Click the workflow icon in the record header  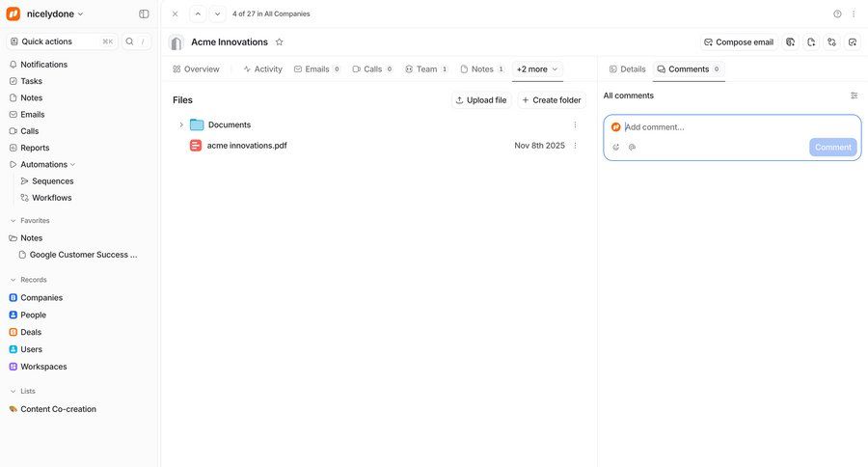(831, 42)
